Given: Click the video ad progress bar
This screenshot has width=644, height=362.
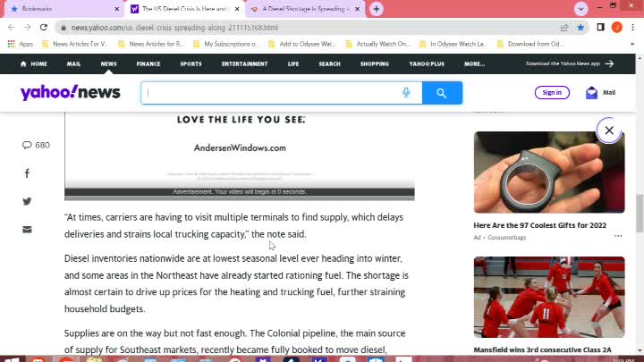Looking at the screenshot, I should (240, 198).
